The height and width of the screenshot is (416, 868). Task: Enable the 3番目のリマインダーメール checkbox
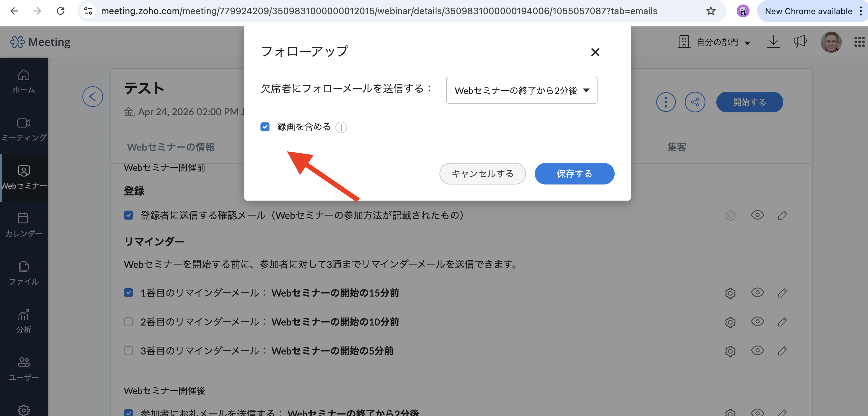[128, 351]
